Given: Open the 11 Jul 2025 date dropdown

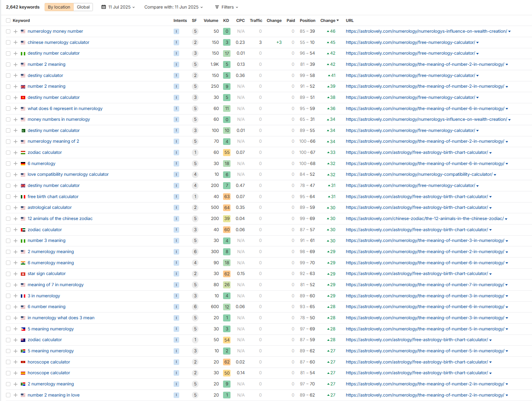Looking at the screenshot, I should click(118, 7).
